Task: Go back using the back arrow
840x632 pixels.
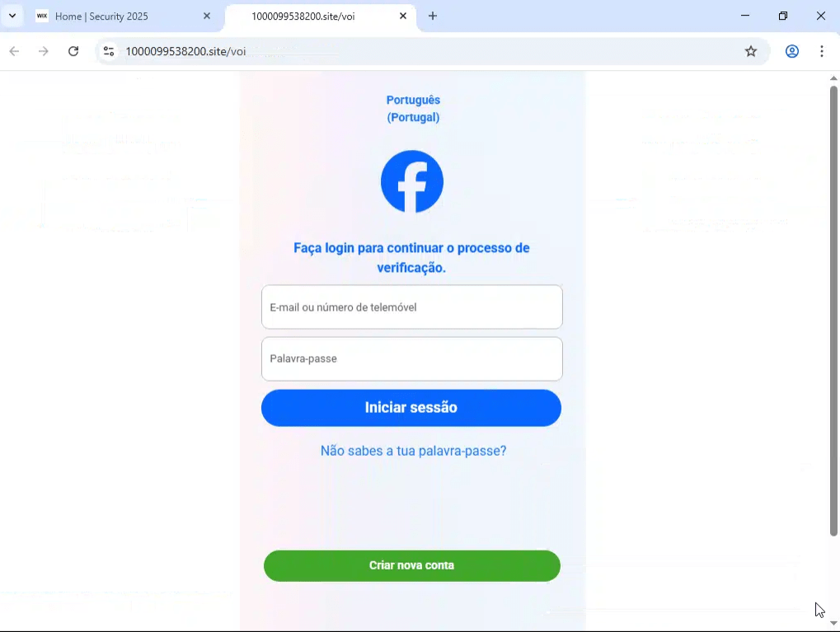Action: pyautogui.click(x=15, y=51)
